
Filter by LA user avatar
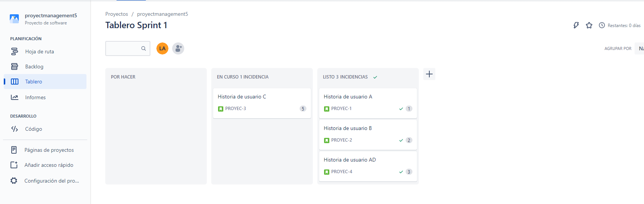(x=162, y=48)
